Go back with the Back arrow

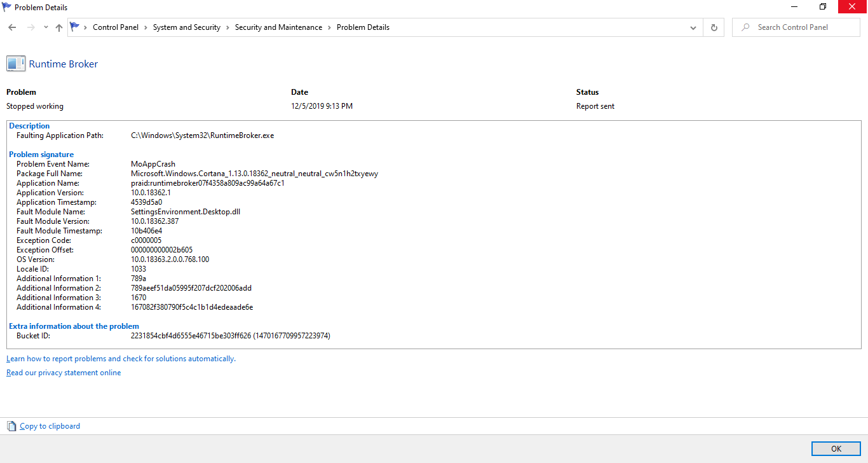12,27
